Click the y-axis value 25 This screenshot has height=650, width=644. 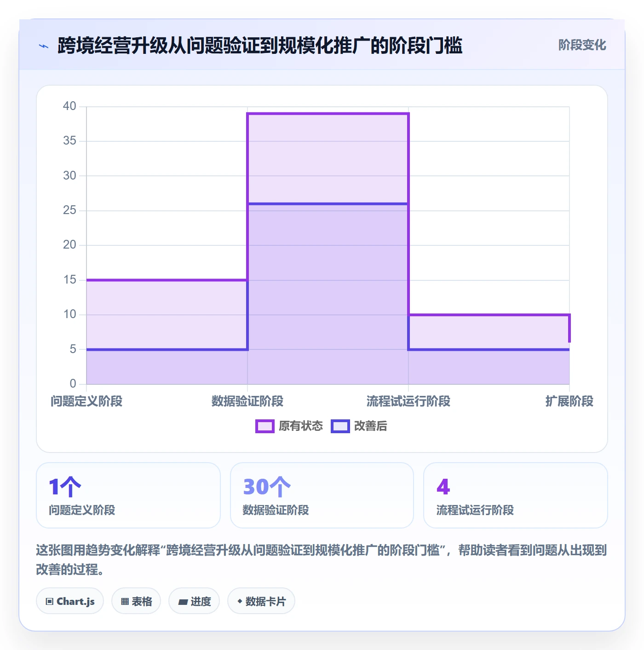69,210
